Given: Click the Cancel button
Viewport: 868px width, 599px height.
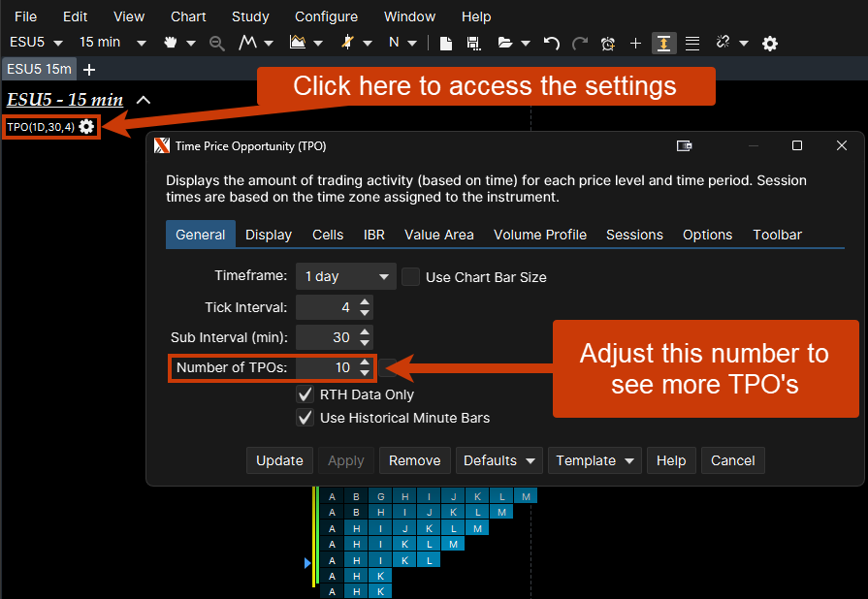Looking at the screenshot, I should pos(732,460).
